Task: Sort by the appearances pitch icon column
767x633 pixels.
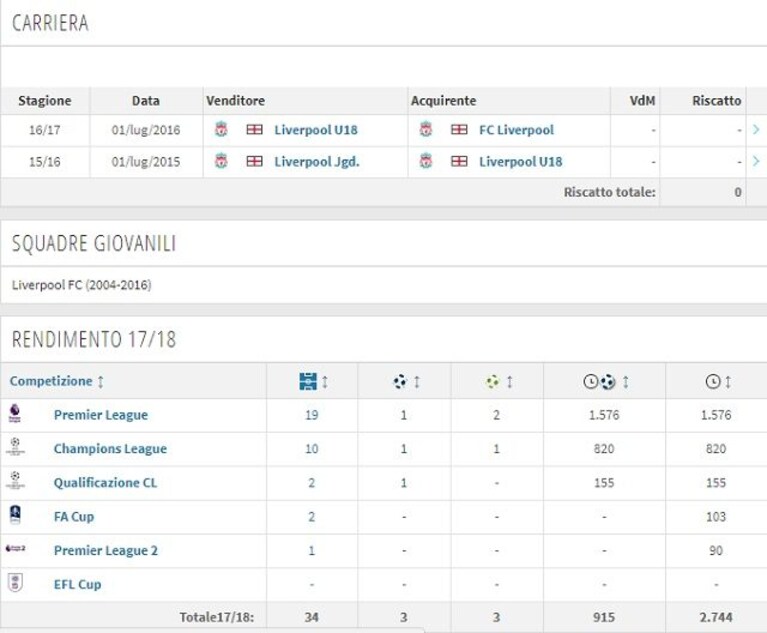Action: pyautogui.click(x=313, y=381)
